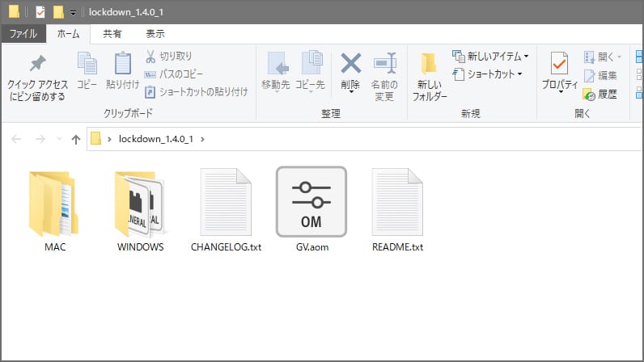Expand the Open (開く) dropdown arrow
Screen dimensions: 644x362
[x=619, y=57]
